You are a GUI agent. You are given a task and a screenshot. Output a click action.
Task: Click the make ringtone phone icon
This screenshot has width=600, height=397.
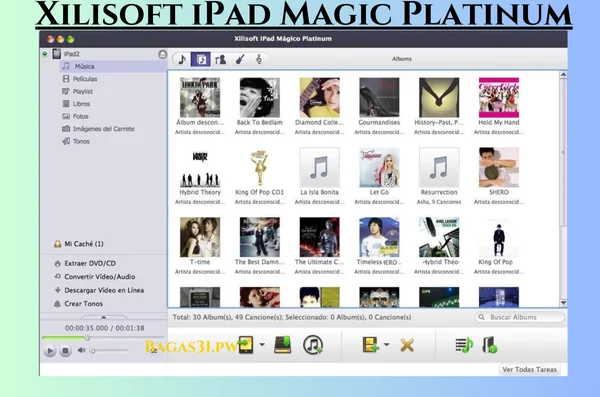point(490,345)
